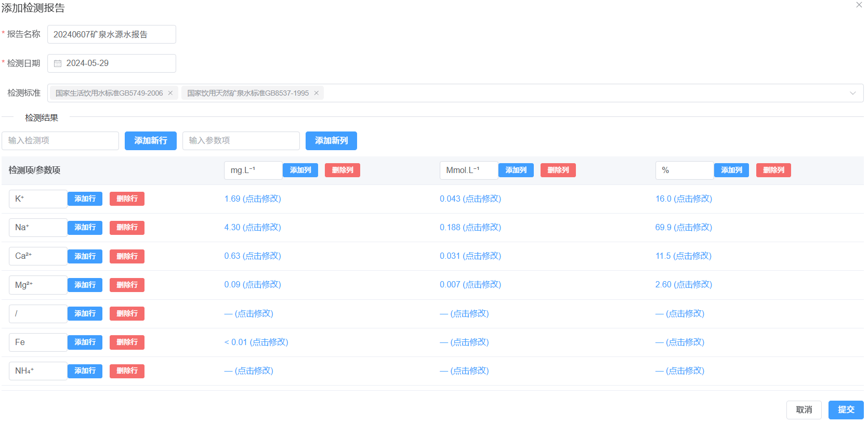Viewport: 868px width, 423px height.
Task: Focus the 输入检测项 text box
Action: click(x=60, y=141)
